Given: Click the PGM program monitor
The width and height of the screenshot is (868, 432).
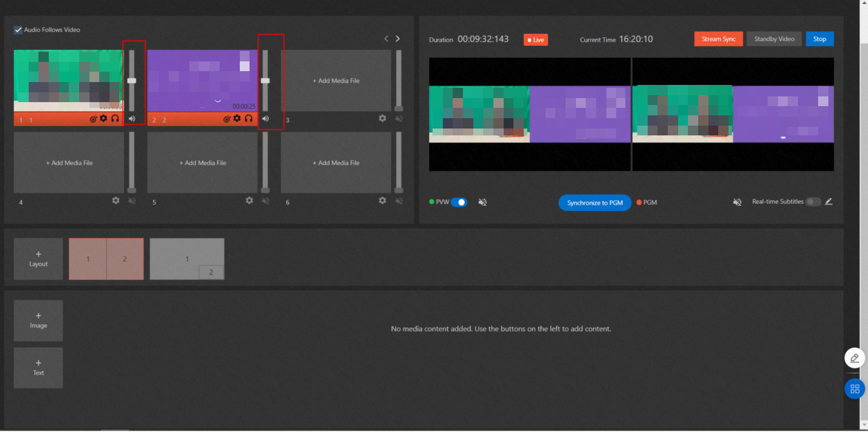Looking at the screenshot, I should pos(733,114).
